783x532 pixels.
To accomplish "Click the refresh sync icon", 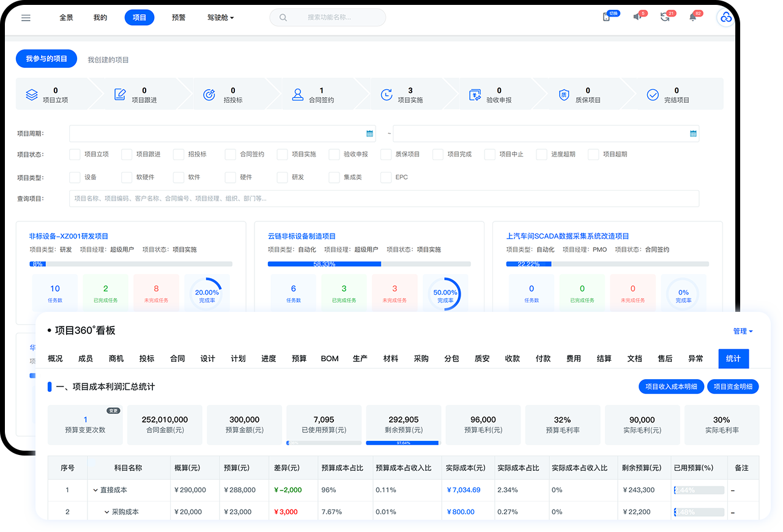I will (665, 17).
